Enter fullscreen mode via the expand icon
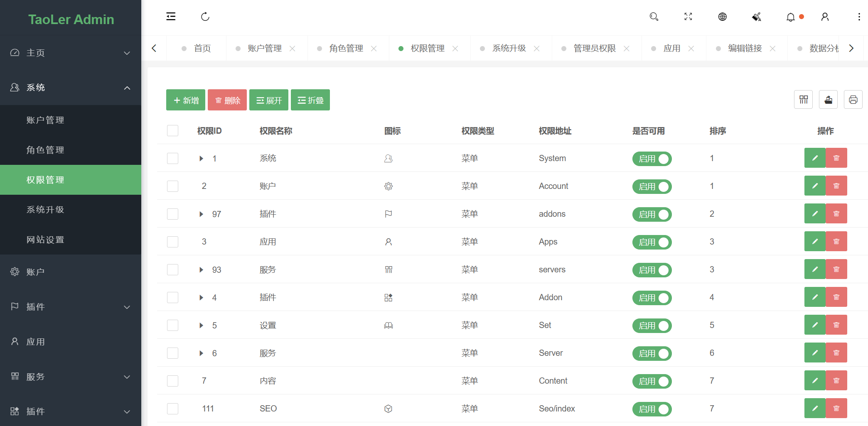The height and width of the screenshot is (426, 868). click(x=688, y=17)
